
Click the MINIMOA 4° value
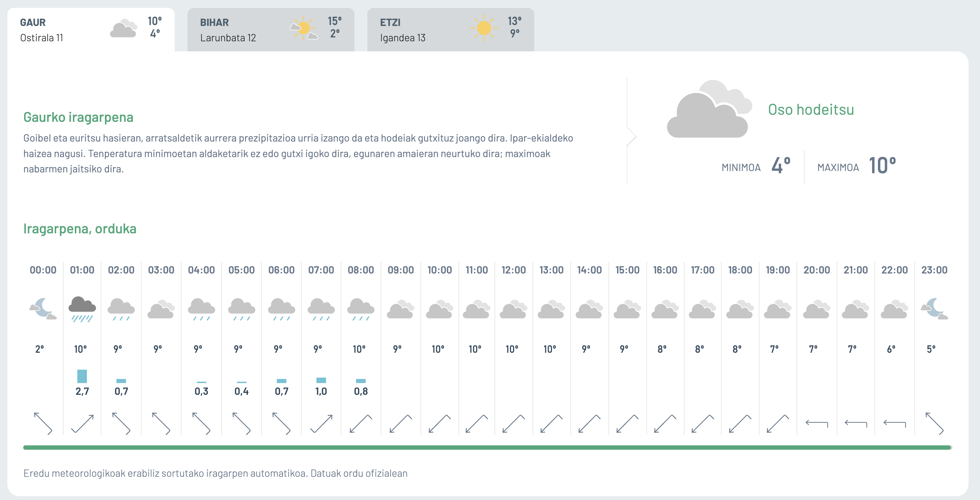(781, 166)
